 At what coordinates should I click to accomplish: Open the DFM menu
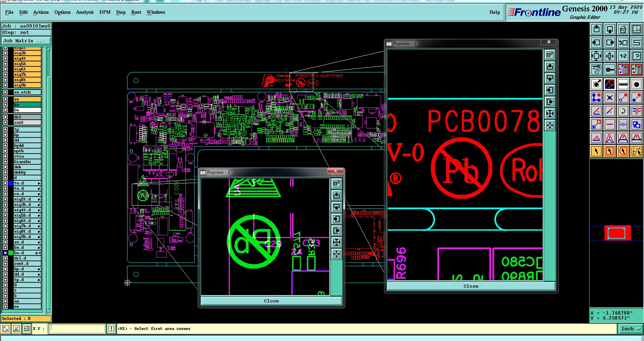pos(105,12)
